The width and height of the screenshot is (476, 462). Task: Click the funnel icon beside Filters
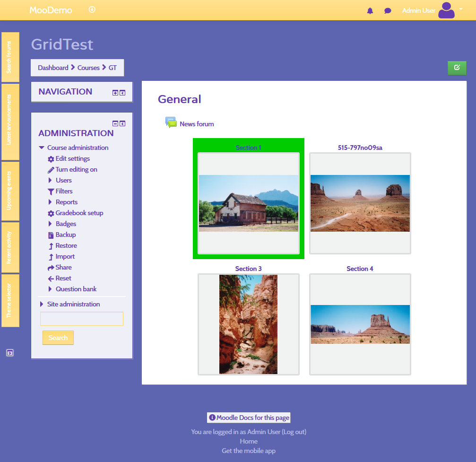point(51,192)
